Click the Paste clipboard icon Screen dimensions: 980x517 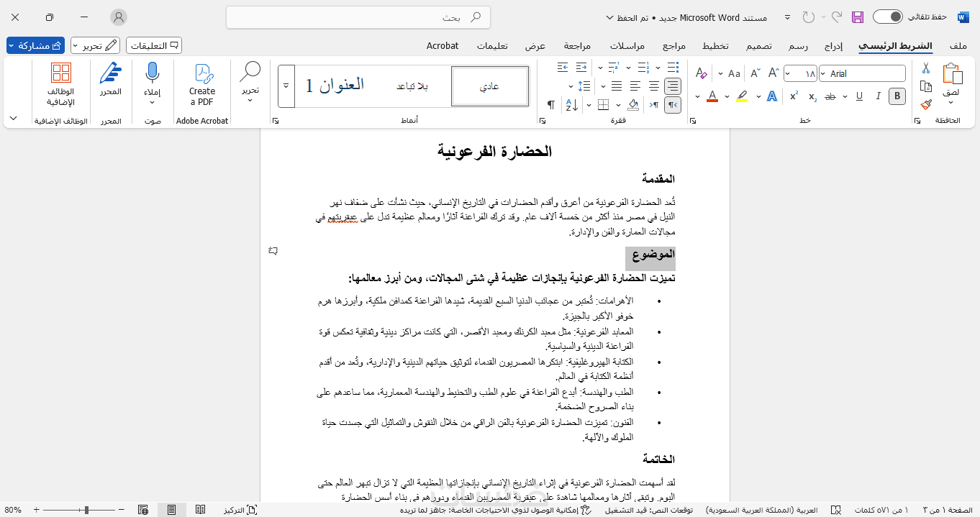click(953, 74)
